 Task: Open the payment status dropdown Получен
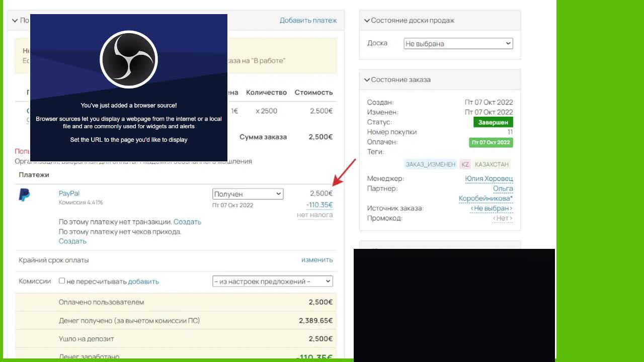248,194
